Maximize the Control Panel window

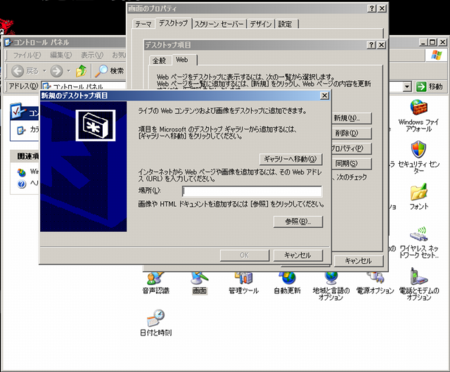point(432,42)
